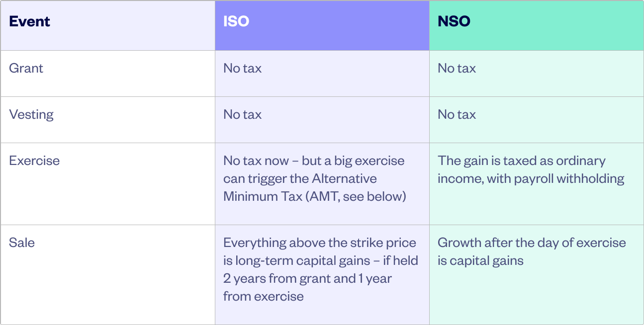Click the 'is capital gains' line
The height and width of the screenshot is (325, 644).
[x=480, y=260]
